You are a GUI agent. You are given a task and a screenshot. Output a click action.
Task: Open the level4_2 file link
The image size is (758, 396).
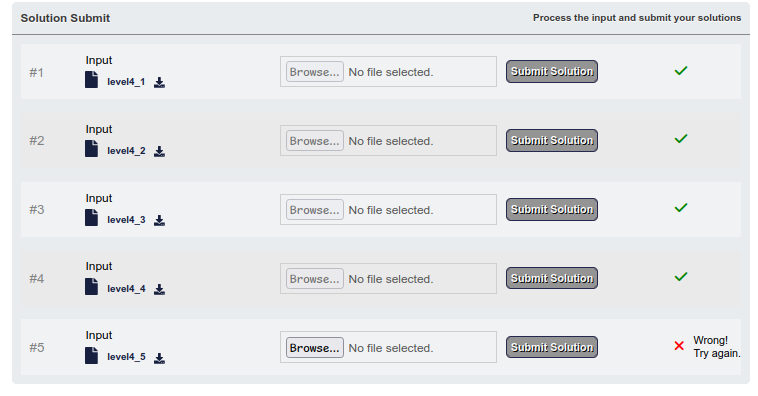point(126,151)
